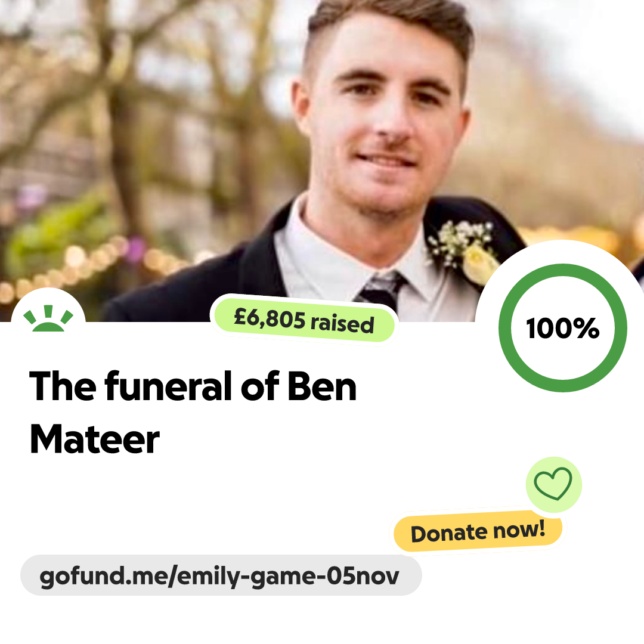Image resolution: width=644 pixels, height=644 pixels.
Task: Click the £6,805 raised badge
Action: click(x=304, y=320)
